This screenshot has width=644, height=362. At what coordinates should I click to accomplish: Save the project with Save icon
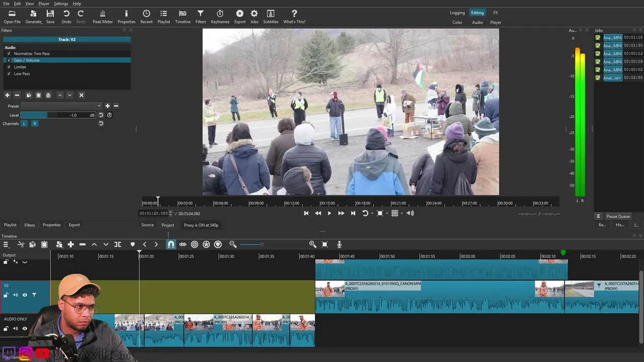(x=50, y=17)
